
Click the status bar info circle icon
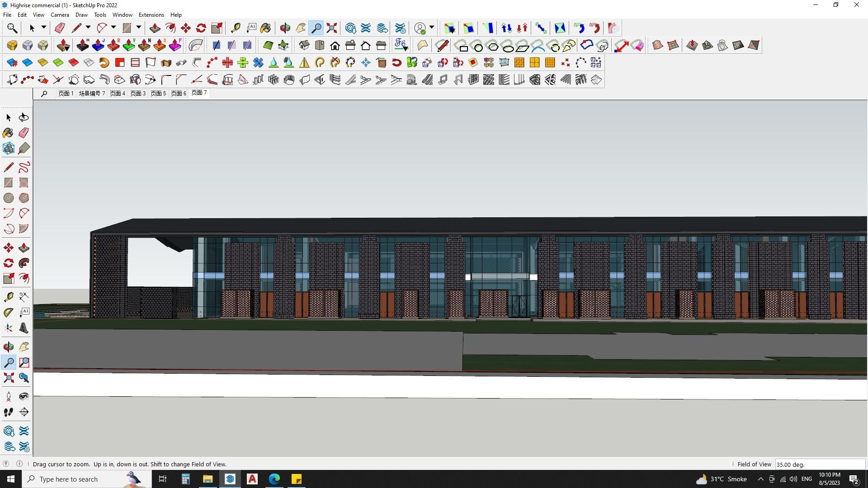[19, 464]
